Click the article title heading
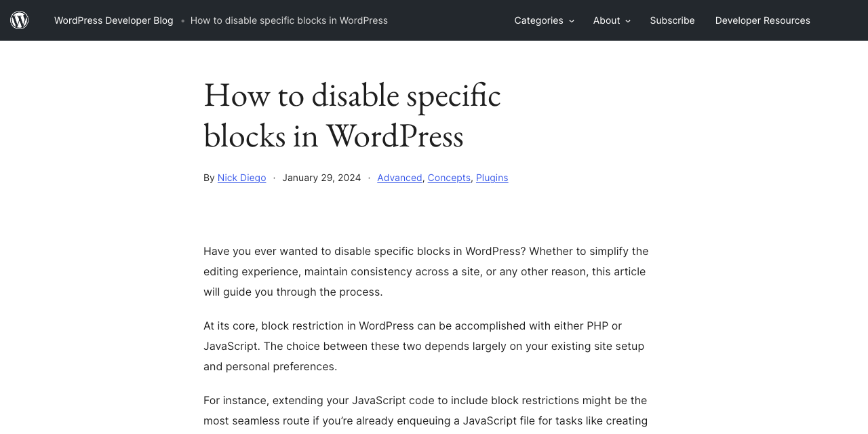Screen dimensions: 868x434 [x=352, y=115]
